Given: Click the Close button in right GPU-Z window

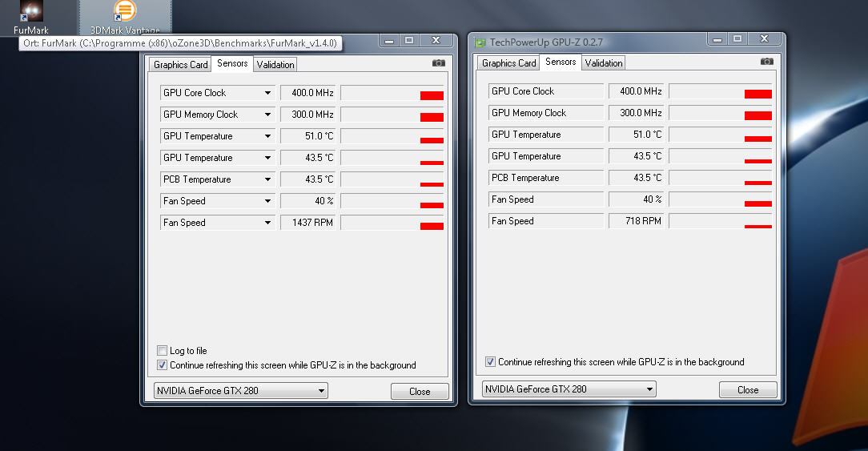Looking at the screenshot, I should 748,389.
